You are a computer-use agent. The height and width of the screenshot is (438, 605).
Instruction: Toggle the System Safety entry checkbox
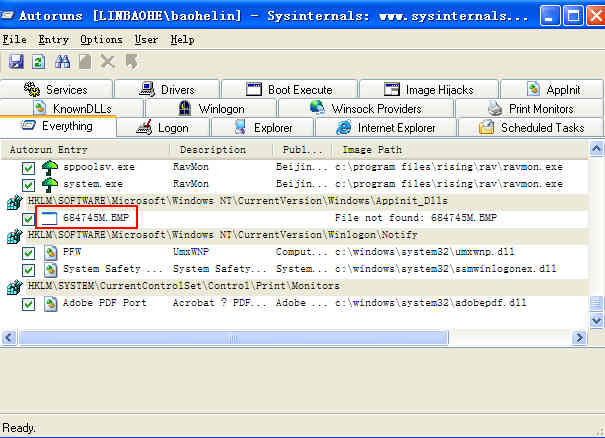click(x=28, y=270)
